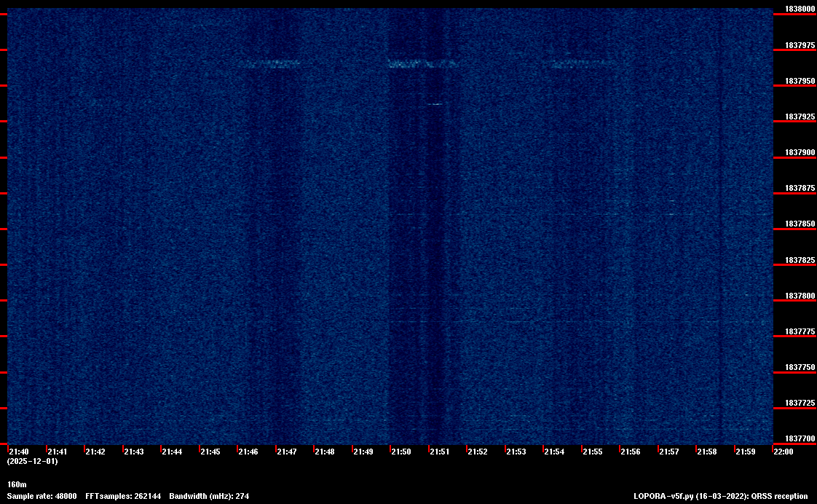Click the 1837725 frequency label
The height and width of the screenshot is (504, 817).
pyautogui.click(x=800, y=403)
